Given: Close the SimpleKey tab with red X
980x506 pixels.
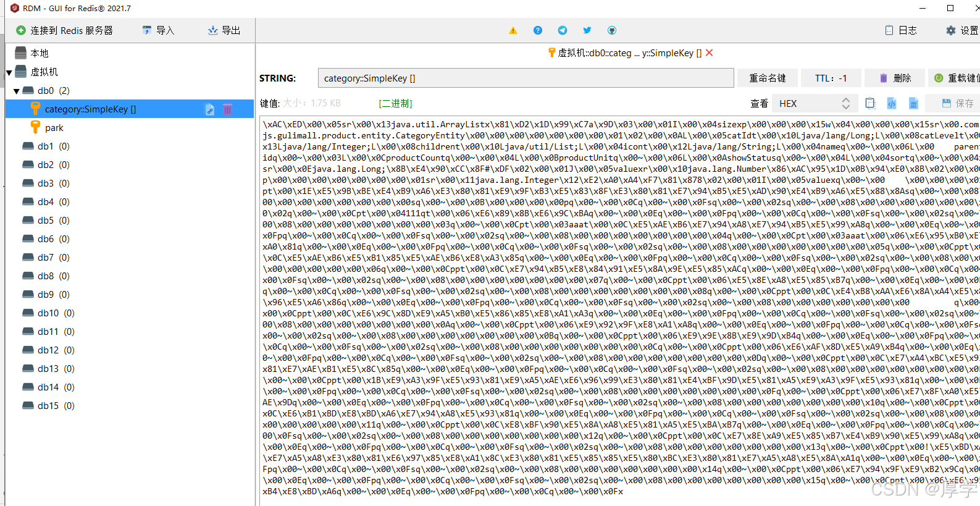Looking at the screenshot, I should pyautogui.click(x=710, y=53).
